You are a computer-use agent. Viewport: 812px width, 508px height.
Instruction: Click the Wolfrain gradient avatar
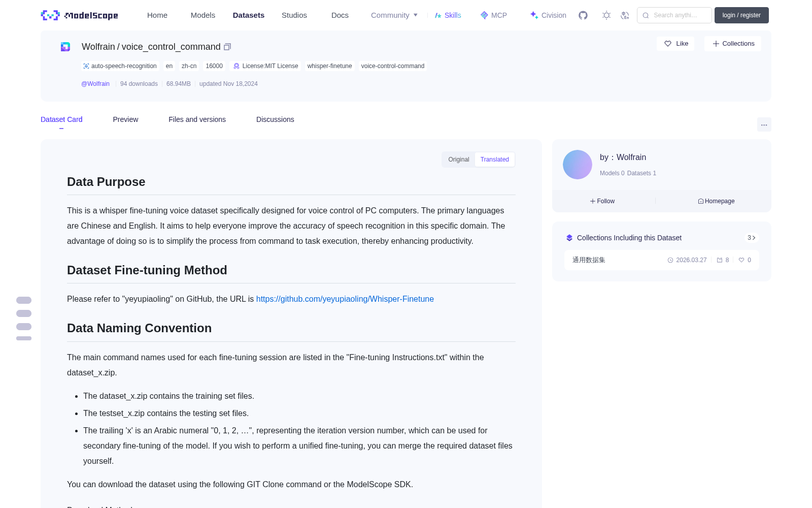point(578,165)
